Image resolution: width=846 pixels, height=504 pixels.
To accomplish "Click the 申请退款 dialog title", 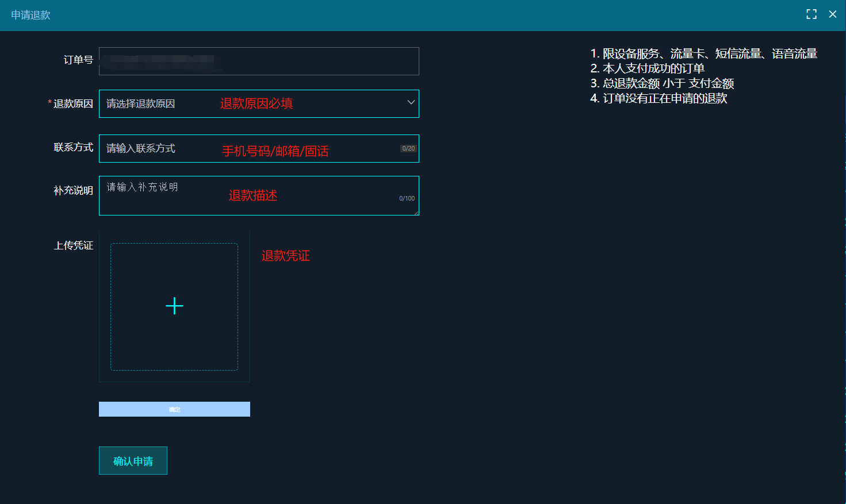I will pos(30,15).
